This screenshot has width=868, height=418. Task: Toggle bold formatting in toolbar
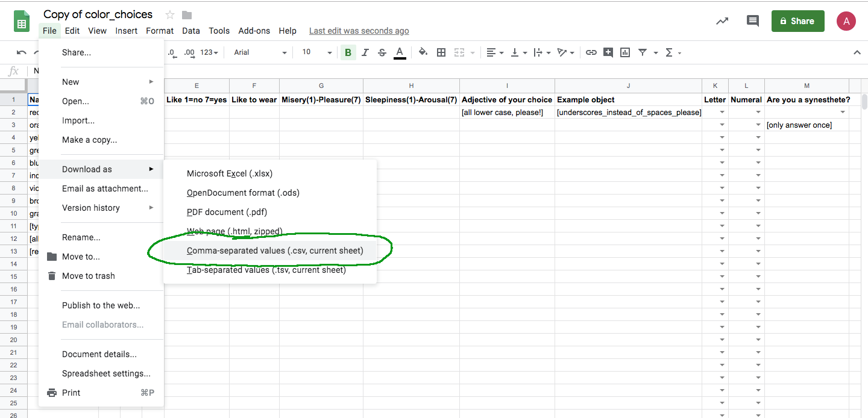point(348,52)
